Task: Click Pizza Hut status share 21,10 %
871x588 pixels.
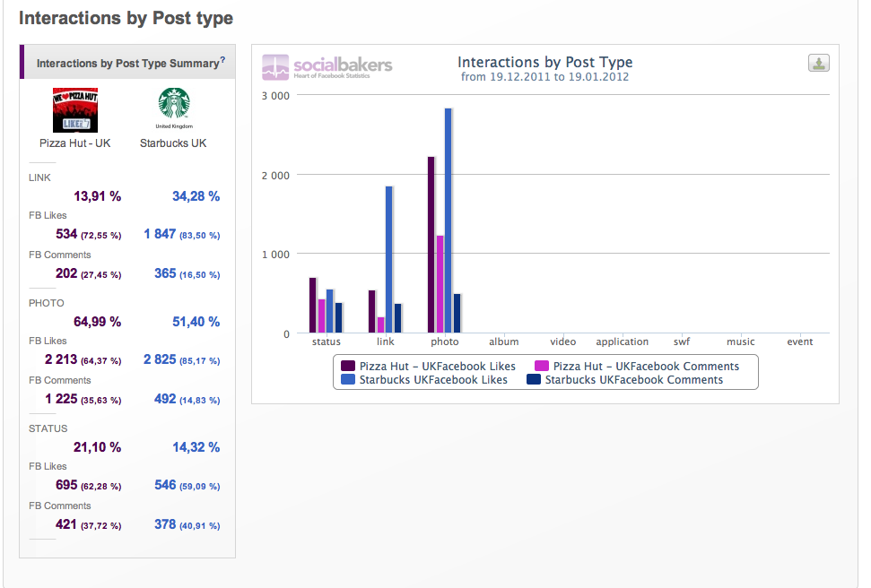Action: click(97, 447)
